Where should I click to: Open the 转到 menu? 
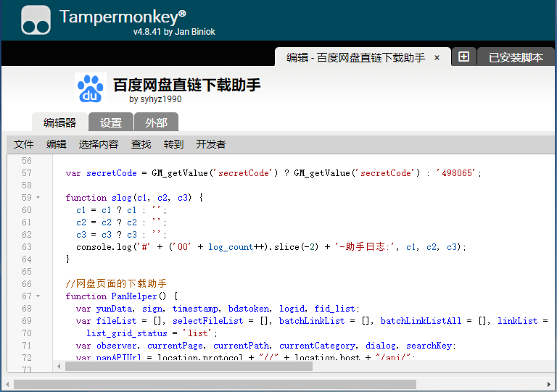pyautogui.click(x=173, y=144)
